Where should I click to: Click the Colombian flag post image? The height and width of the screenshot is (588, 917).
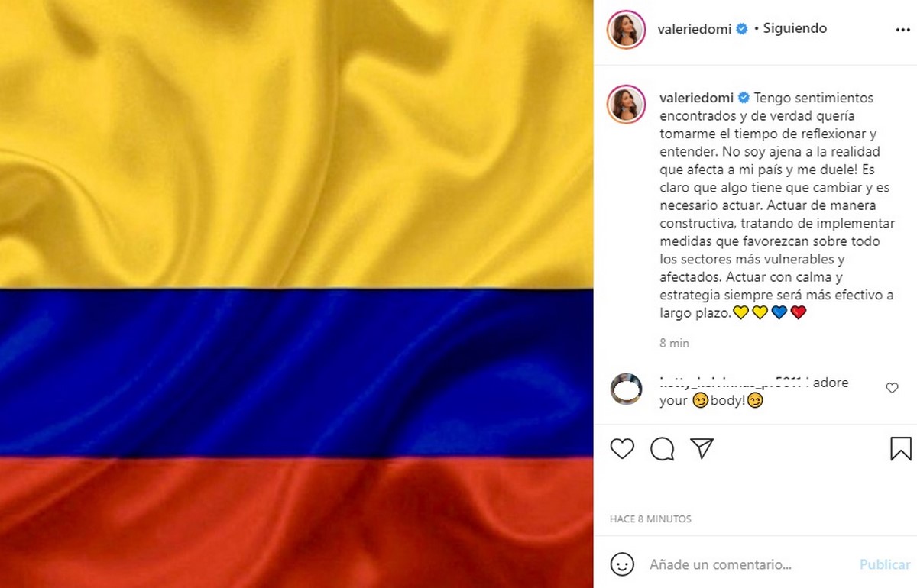coord(296,294)
